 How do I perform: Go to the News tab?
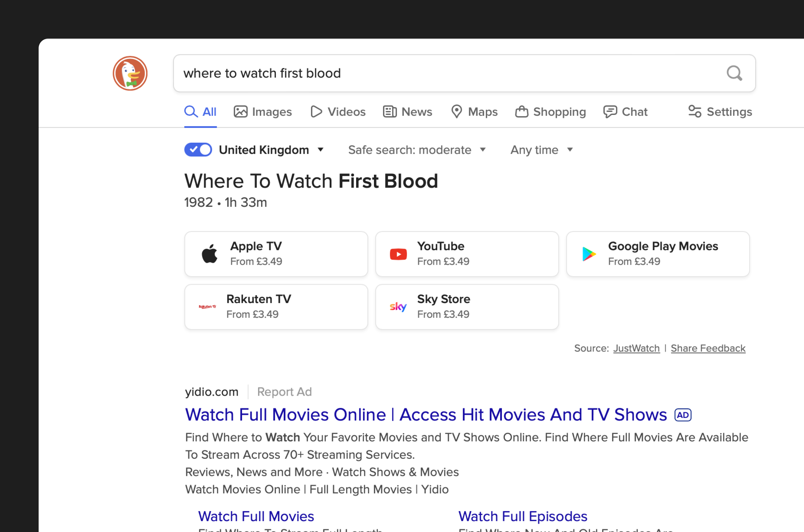407,112
